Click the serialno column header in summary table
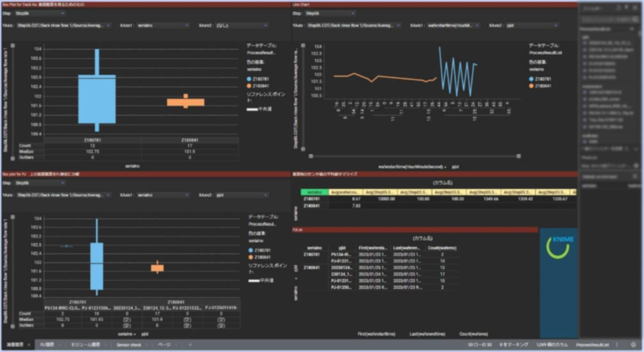The image size is (644, 352). click(314, 192)
